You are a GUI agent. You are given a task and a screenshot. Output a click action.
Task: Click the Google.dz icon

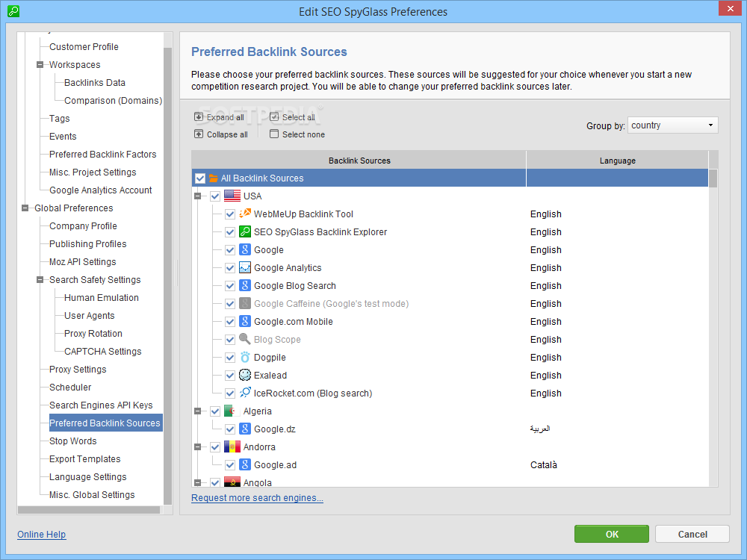coord(245,429)
